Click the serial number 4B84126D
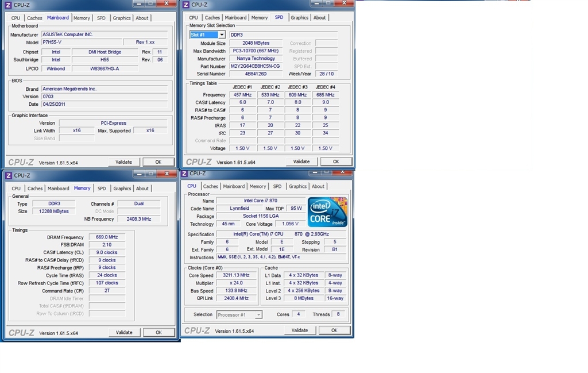 pyautogui.click(x=256, y=74)
